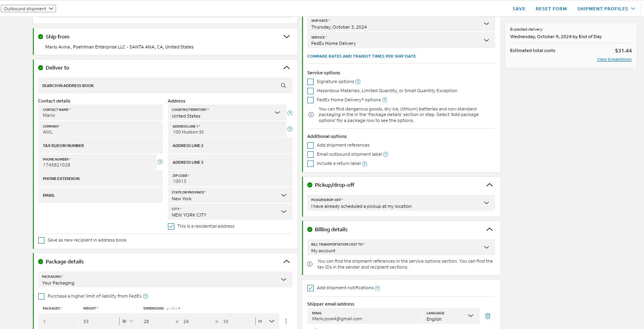
Task: Open help icon next to Country/Territory
Action: (x=290, y=113)
